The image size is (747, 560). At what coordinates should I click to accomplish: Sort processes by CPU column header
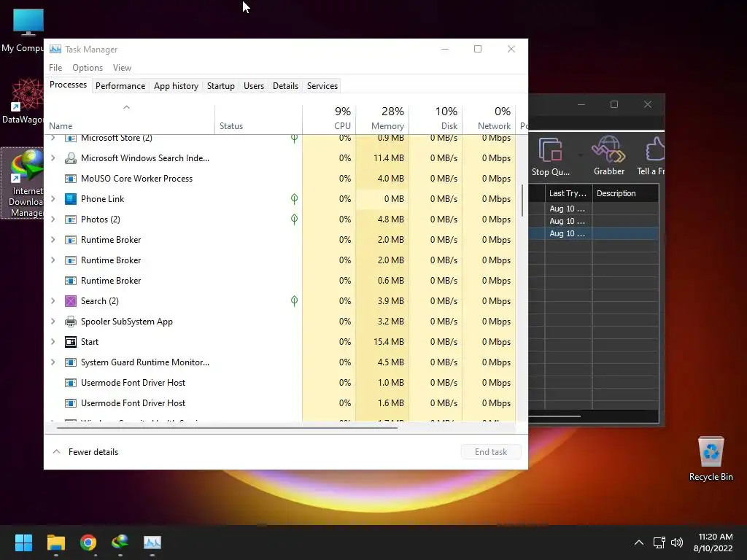click(329, 119)
